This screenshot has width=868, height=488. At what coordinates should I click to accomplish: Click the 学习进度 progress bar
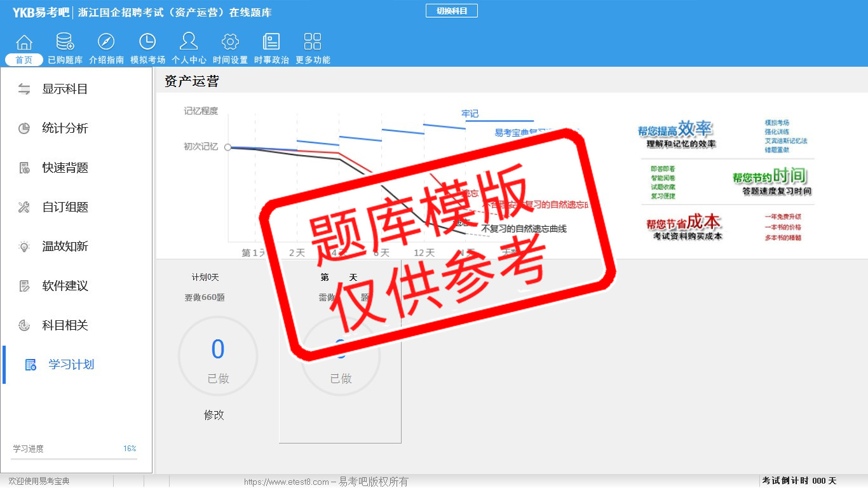tap(74, 458)
